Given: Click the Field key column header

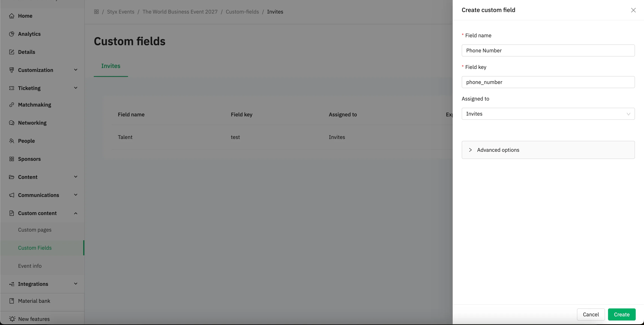Looking at the screenshot, I should tap(241, 114).
